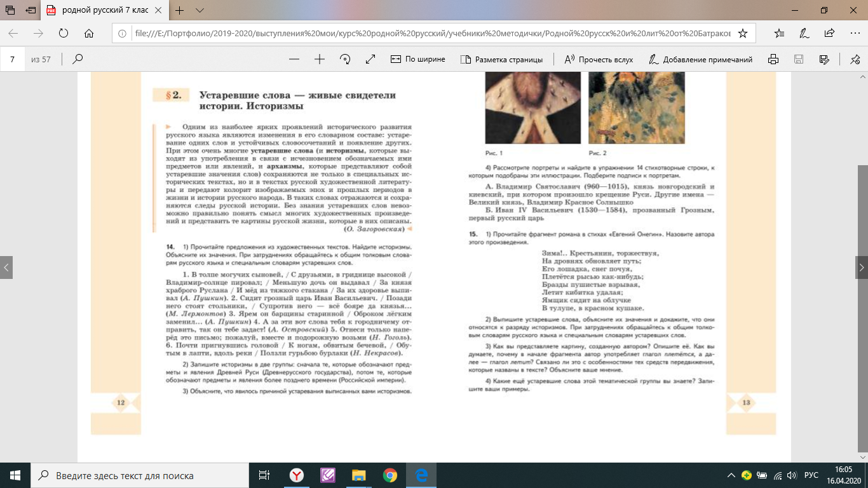Launch Yandex Browser from the taskbar
Viewport: 868px width, 488px height.
click(296, 475)
